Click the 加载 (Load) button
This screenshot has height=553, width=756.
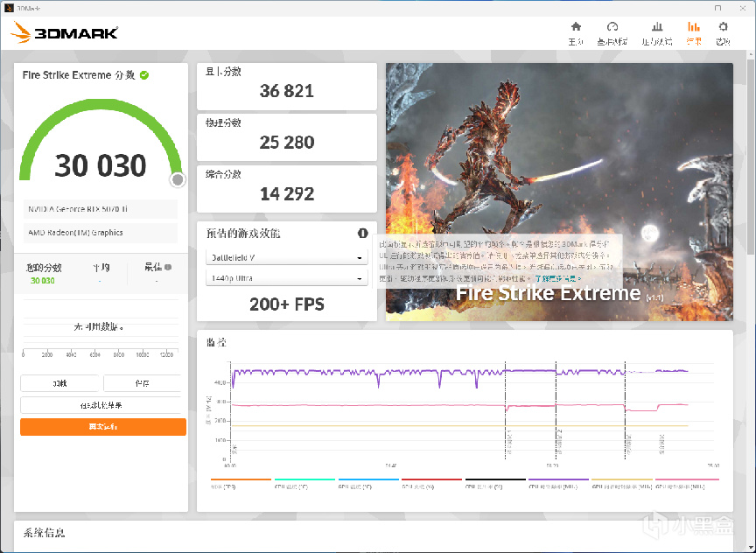point(59,383)
